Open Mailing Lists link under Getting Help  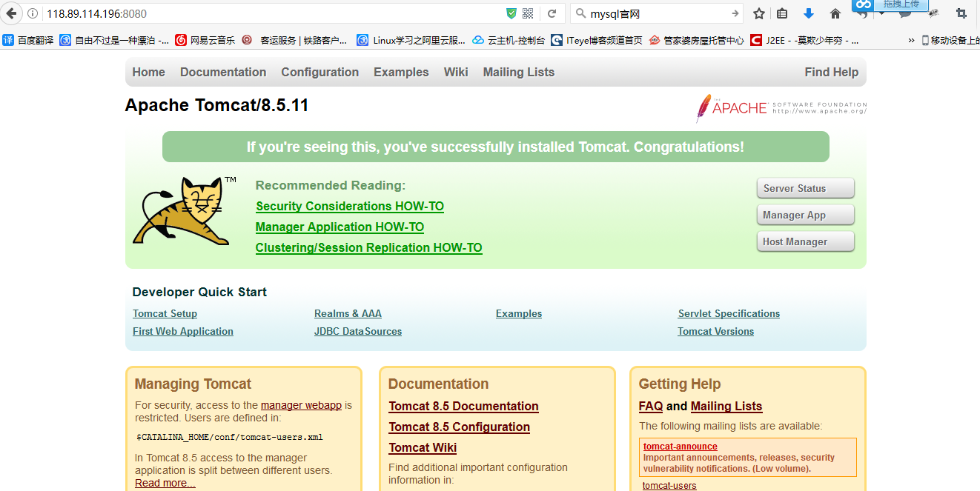click(x=726, y=406)
